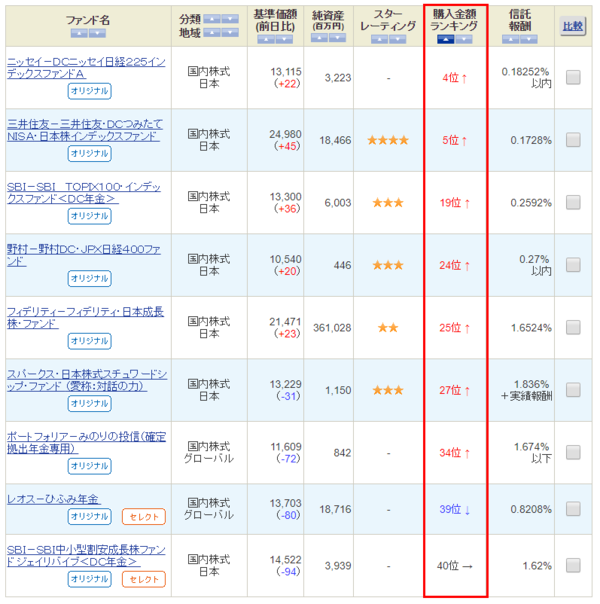Screen dimensions: 600x604
Task: Click オリジナル badge under ひふみ年金
Action: pos(90,517)
